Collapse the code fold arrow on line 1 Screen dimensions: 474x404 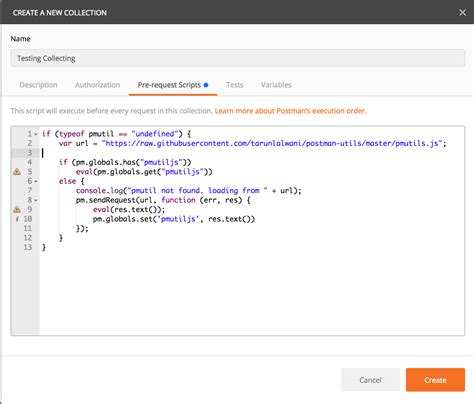(x=36, y=134)
